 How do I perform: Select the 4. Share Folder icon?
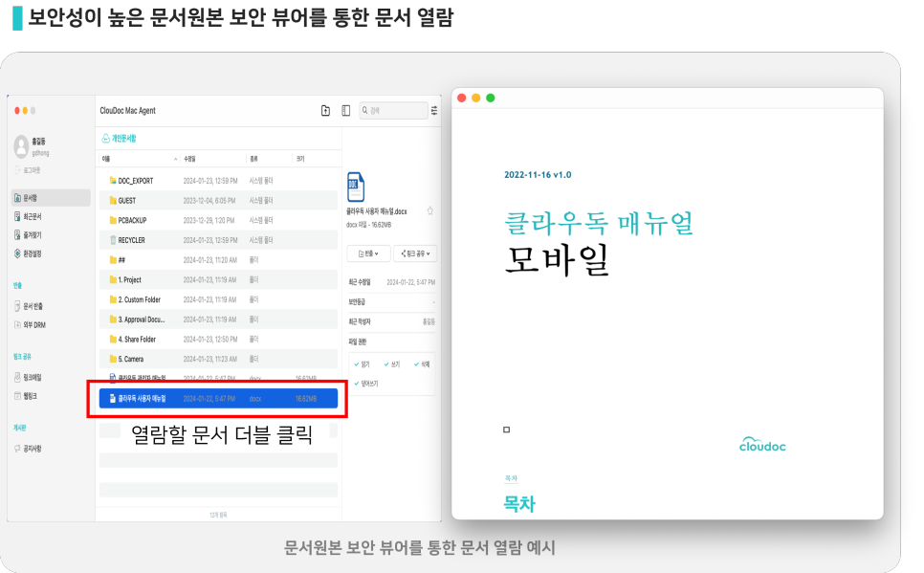point(113,339)
